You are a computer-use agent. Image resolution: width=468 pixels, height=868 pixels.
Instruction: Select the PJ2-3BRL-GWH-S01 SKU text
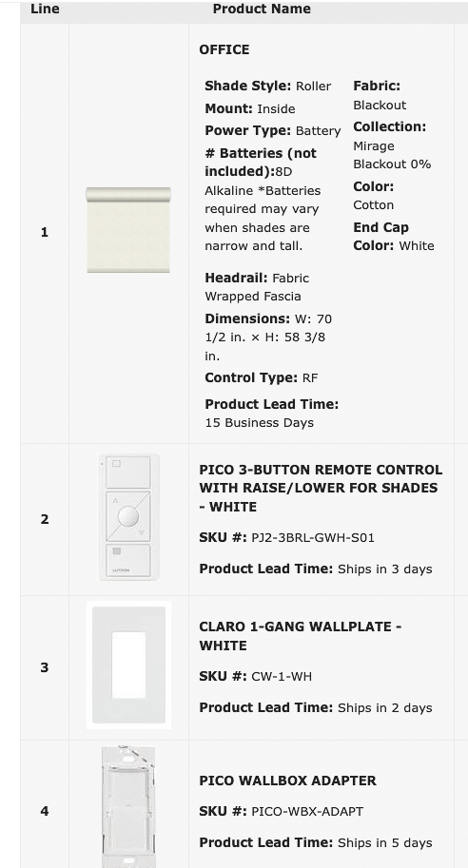coord(313,537)
